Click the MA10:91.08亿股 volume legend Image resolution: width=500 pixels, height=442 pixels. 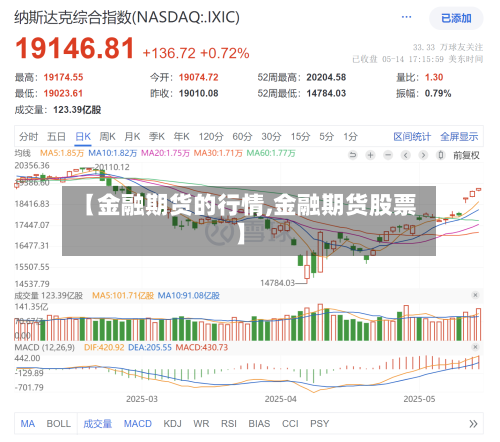pyautogui.click(x=188, y=296)
